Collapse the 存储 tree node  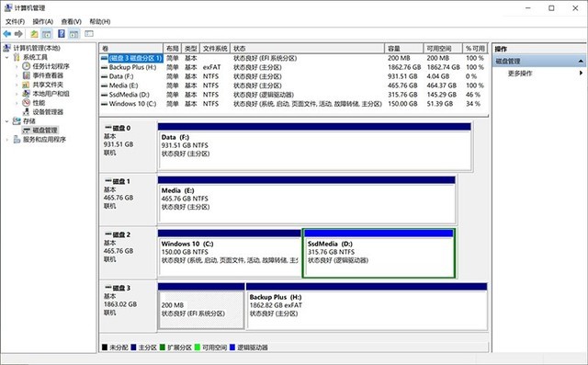click(x=7, y=121)
